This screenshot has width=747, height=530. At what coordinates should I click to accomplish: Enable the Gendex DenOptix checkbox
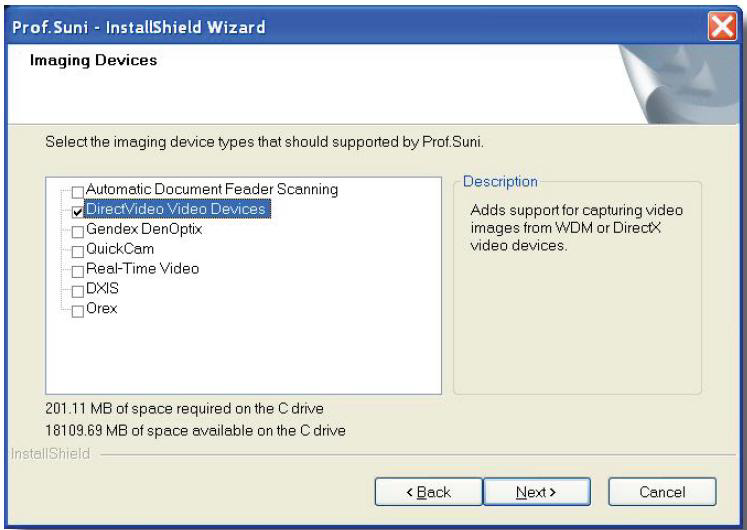(x=77, y=232)
